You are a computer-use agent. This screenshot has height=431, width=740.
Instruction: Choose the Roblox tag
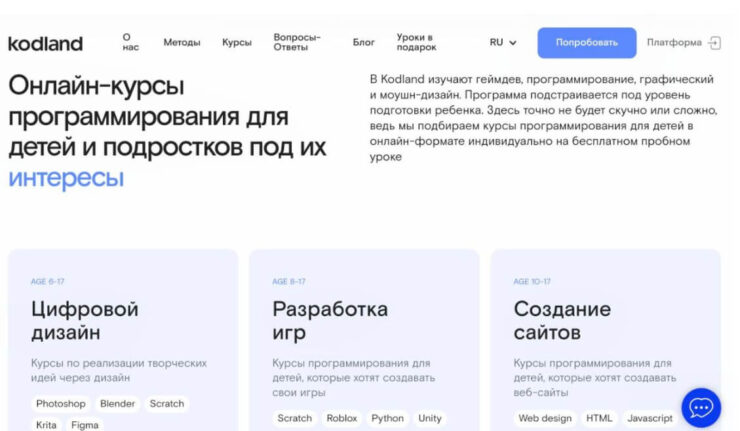point(342,418)
